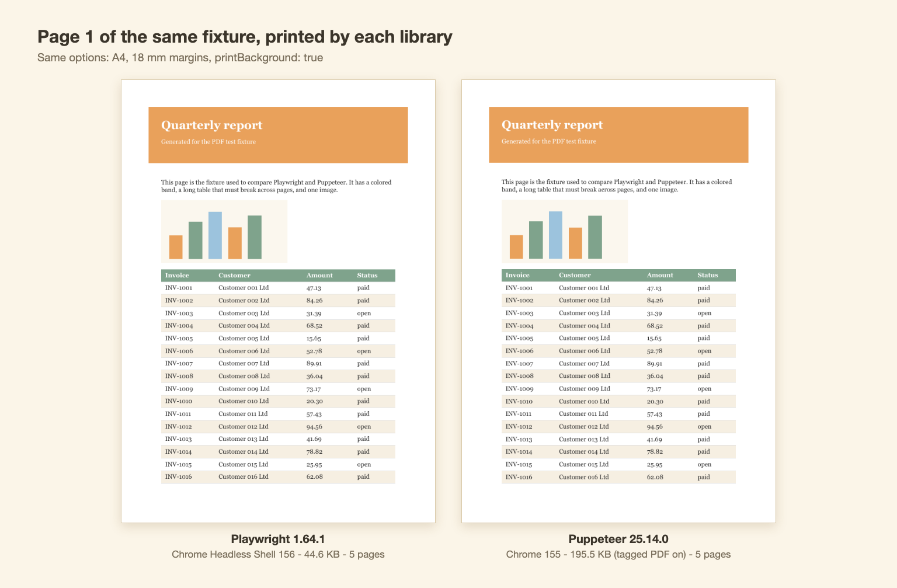This screenshot has width=897, height=588.
Task: Click 'open' status of INV-1003 in Playwright table
Action: 364,313
